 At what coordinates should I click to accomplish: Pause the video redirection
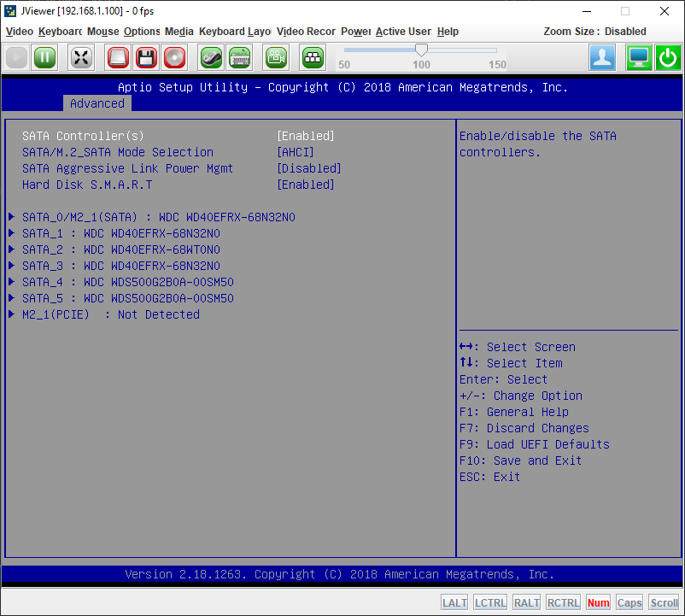(44, 57)
